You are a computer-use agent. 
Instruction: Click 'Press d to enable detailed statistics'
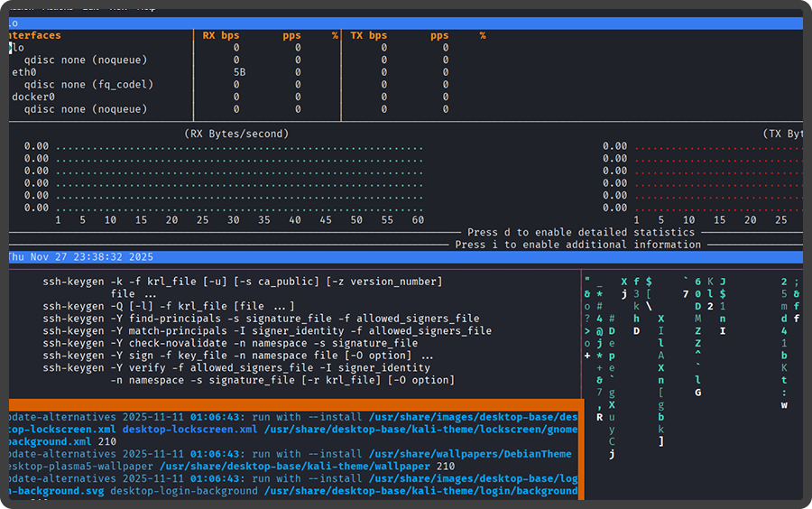pos(584,232)
